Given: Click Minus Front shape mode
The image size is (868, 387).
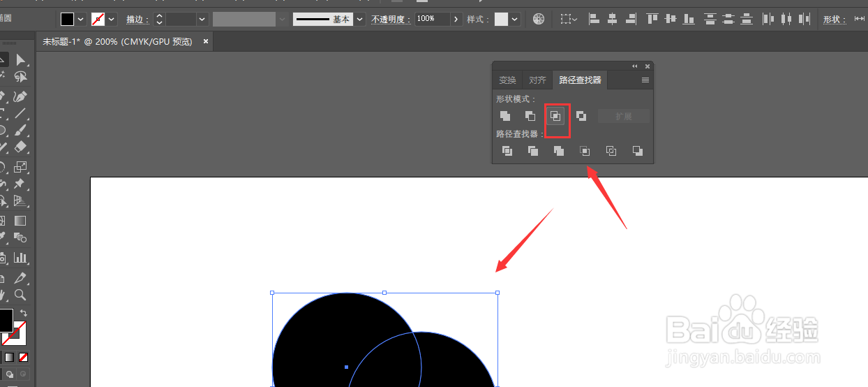Looking at the screenshot, I should [x=530, y=116].
